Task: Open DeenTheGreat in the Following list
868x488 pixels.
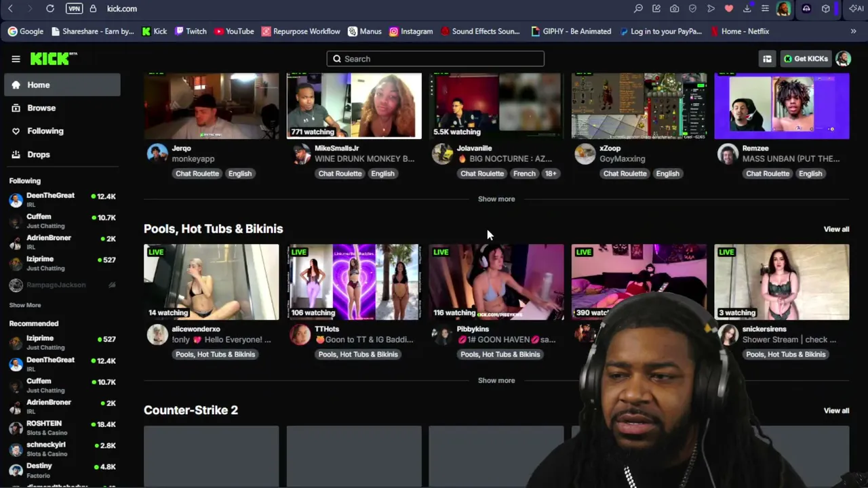Action: point(62,200)
